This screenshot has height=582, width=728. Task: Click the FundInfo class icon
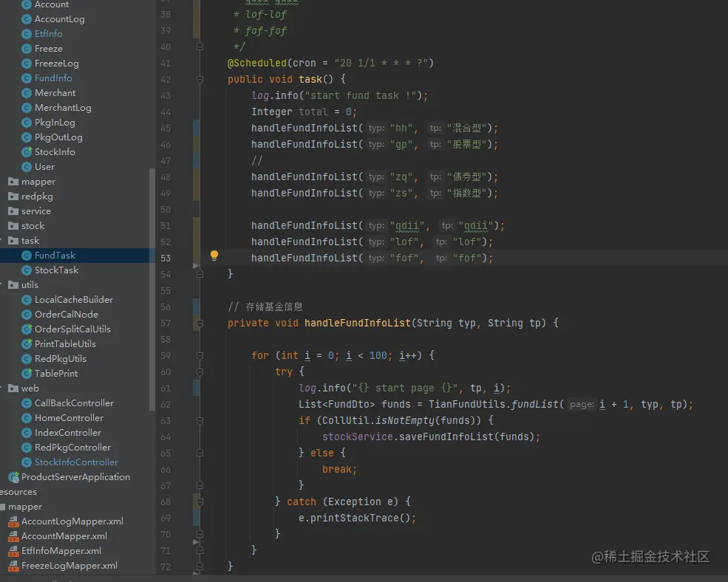click(x=27, y=78)
